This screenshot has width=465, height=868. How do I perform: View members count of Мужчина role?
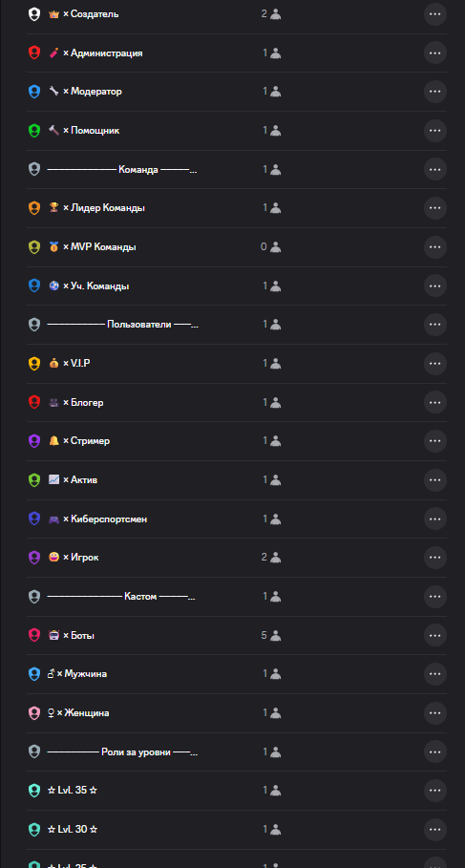[x=272, y=674]
